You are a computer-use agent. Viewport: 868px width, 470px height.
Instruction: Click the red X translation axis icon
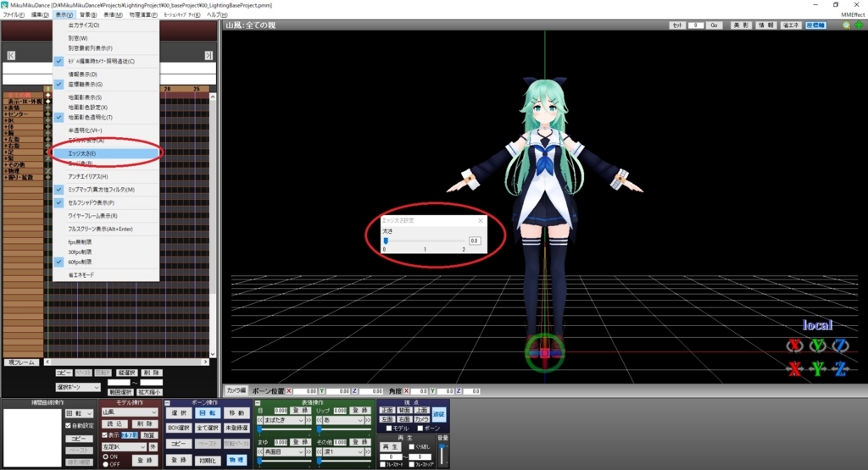point(794,368)
